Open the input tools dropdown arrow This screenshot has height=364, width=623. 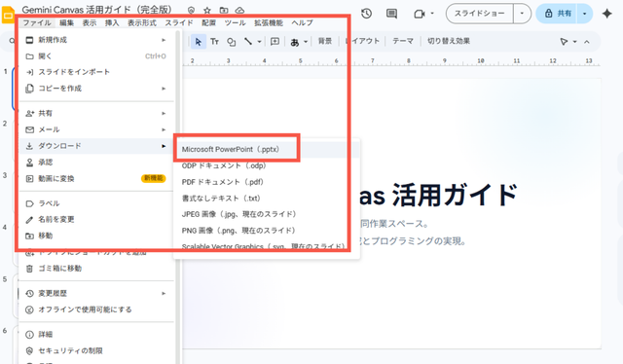306,41
